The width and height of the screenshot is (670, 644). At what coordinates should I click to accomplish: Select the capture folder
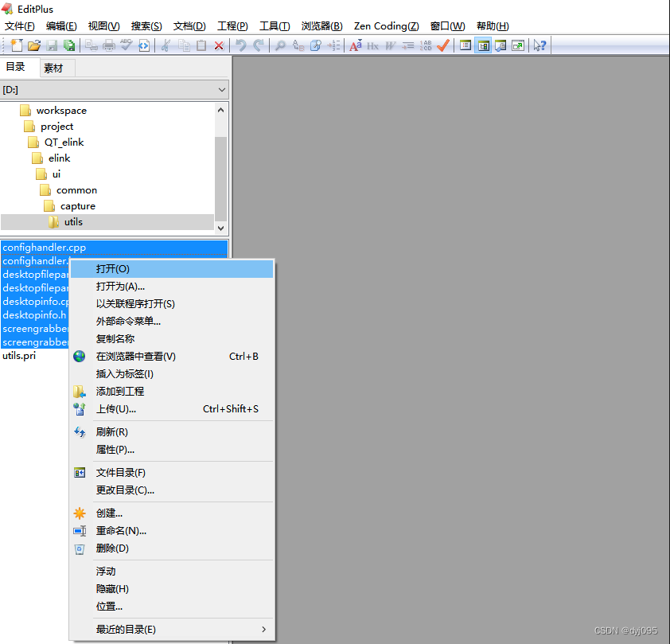pos(78,206)
